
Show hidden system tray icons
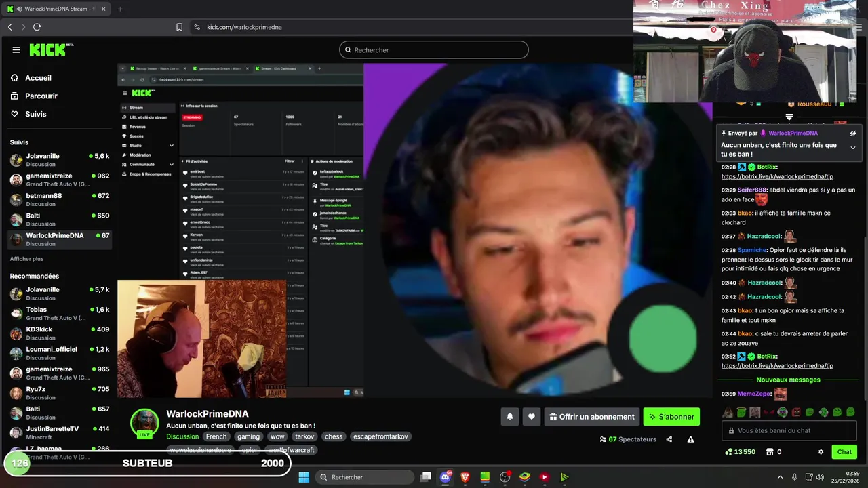click(x=780, y=477)
